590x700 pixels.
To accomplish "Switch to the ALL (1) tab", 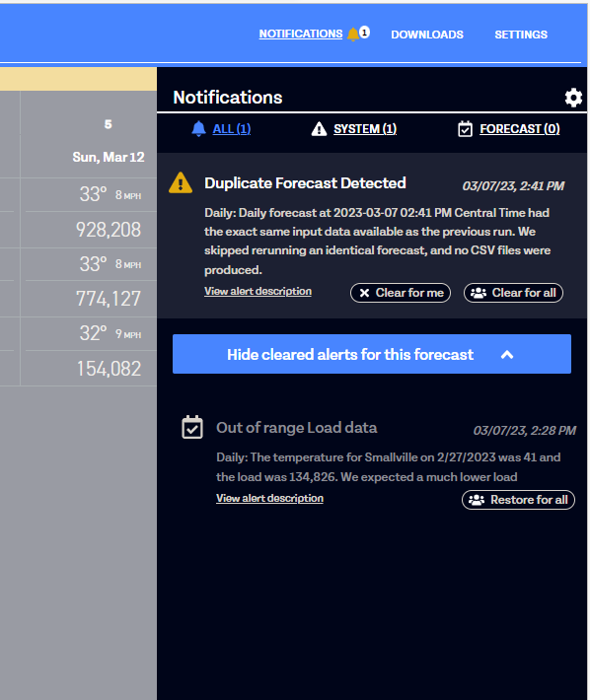I will tap(231, 129).
